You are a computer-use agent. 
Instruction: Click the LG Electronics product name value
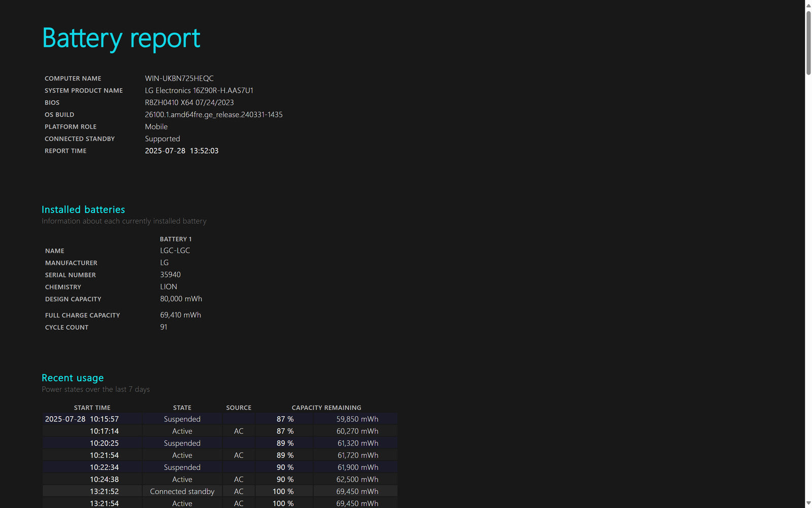click(x=199, y=90)
